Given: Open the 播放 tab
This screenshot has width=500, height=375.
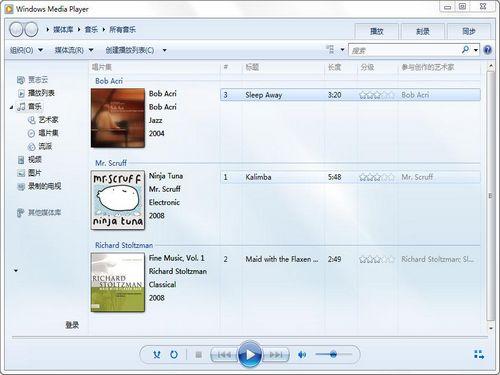Looking at the screenshot, I should click(x=377, y=32).
